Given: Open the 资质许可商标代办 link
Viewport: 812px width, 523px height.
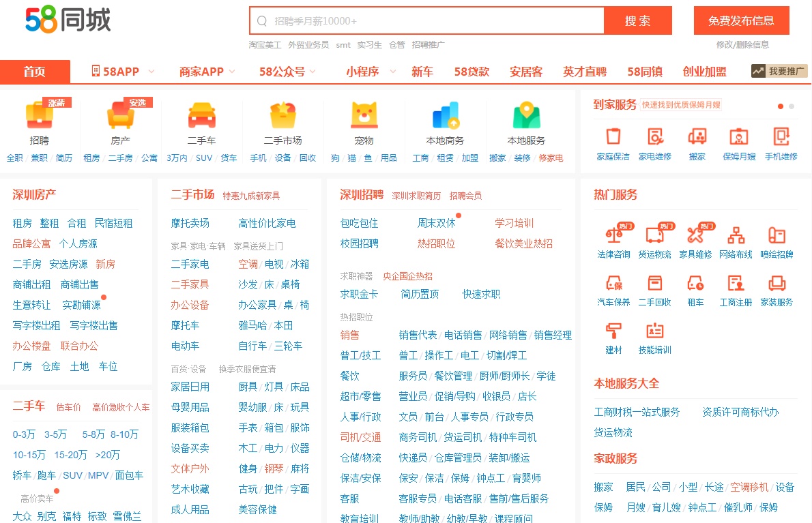Looking at the screenshot, I should [x=740, y=412].
